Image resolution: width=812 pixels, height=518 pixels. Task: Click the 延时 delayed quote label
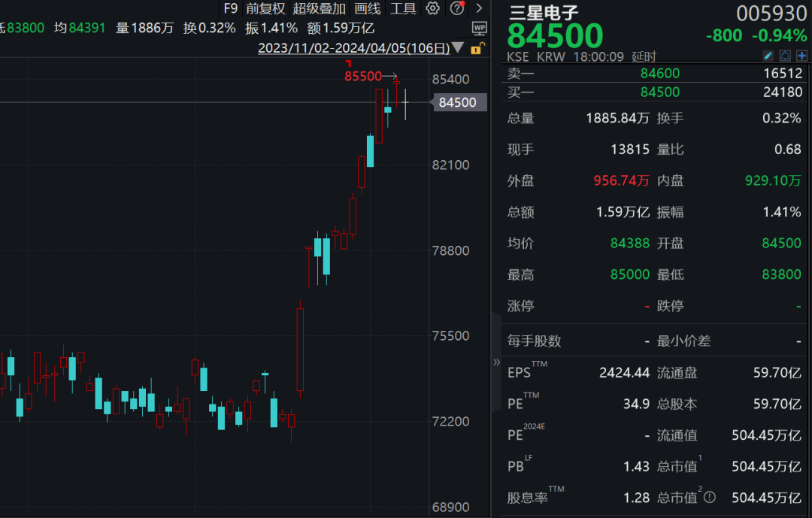pyautogui.click(x=644, y=56)
